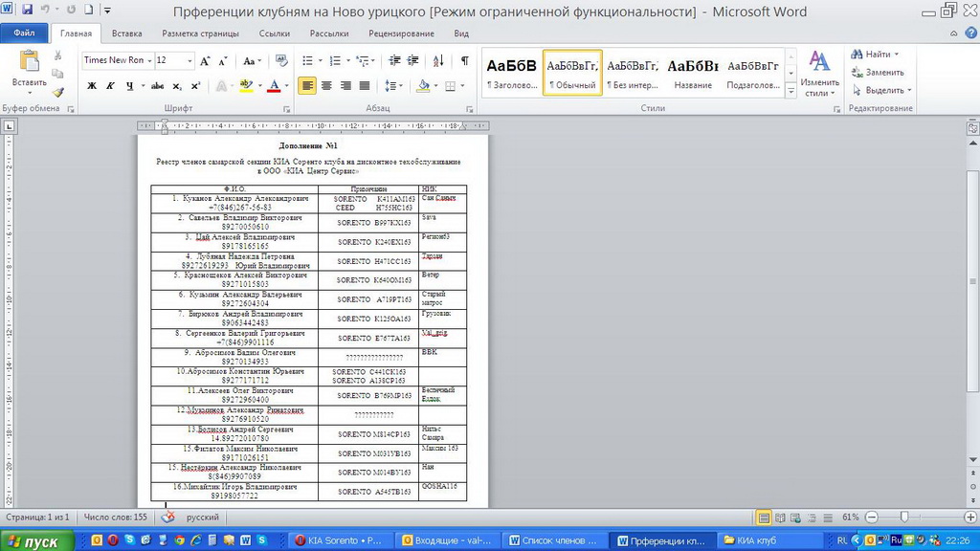Toggle bold formatting with Ж button
The image size is (980, 551).
[x=92, y=85]
